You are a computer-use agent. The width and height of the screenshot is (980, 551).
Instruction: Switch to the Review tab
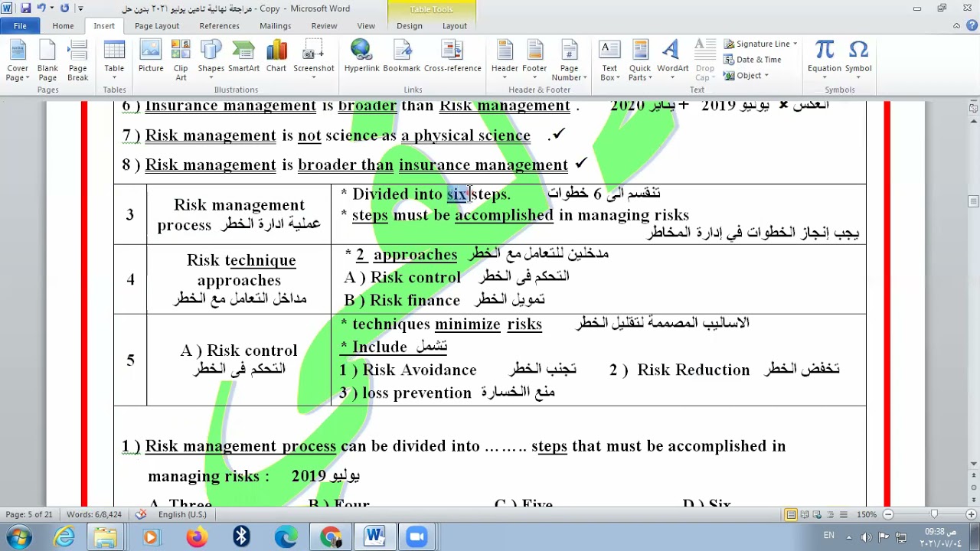(x=324, y=26)
